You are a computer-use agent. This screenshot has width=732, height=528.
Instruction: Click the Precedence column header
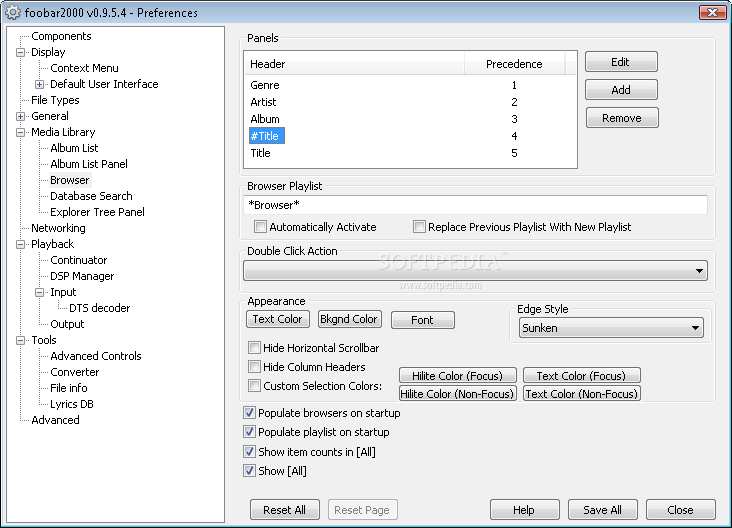point(514,64)
